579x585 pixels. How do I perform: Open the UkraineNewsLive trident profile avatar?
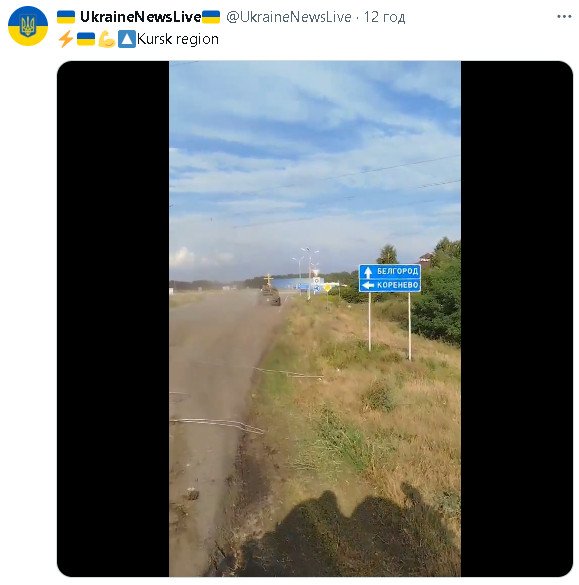point(28,26)
